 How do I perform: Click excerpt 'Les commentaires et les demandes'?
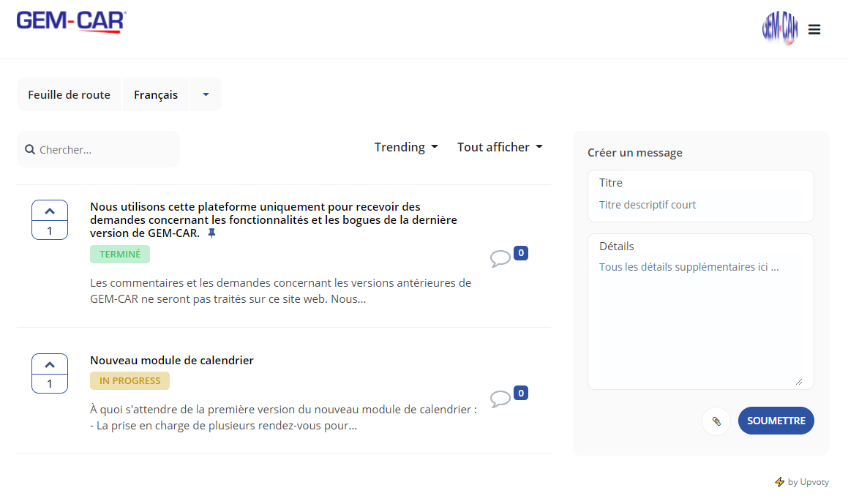281,291
